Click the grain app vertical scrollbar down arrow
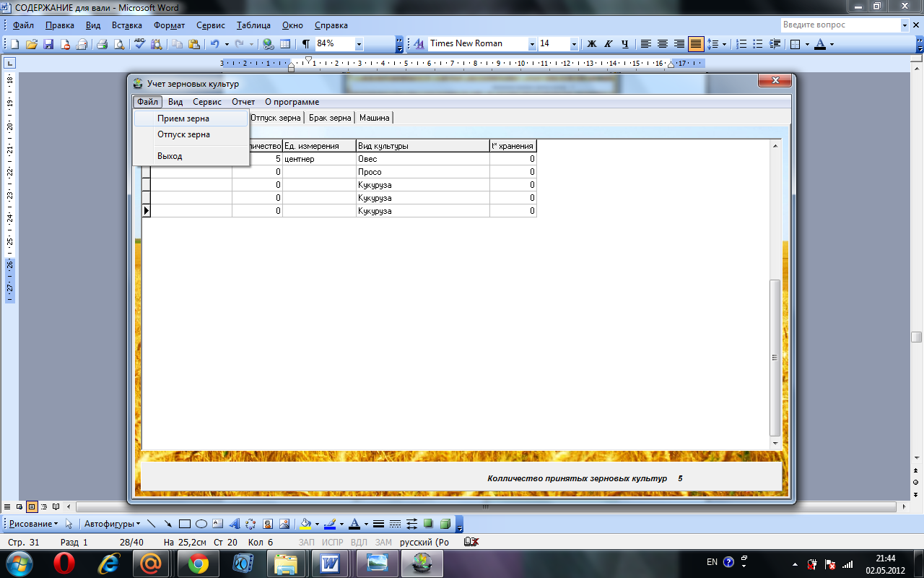Viewport: 924px width, 578px height. (x=776, y=443)
